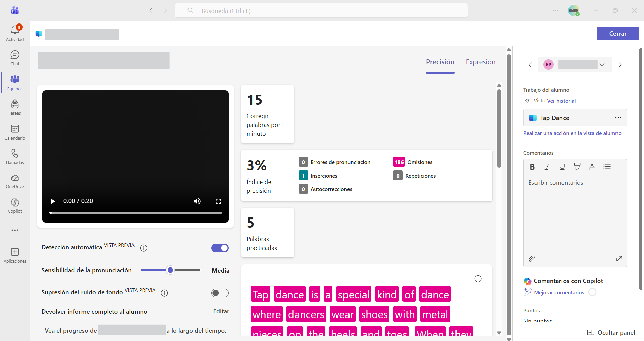Open Chat in the sidebar
The height and width of the screenshot is (341, 644).
tap(15, 58)
